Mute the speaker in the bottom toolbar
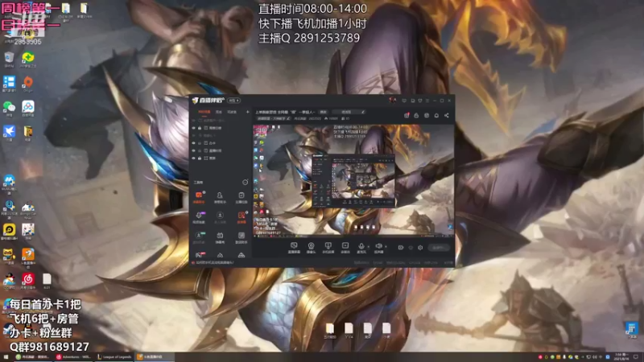 [x=378, y=247]
